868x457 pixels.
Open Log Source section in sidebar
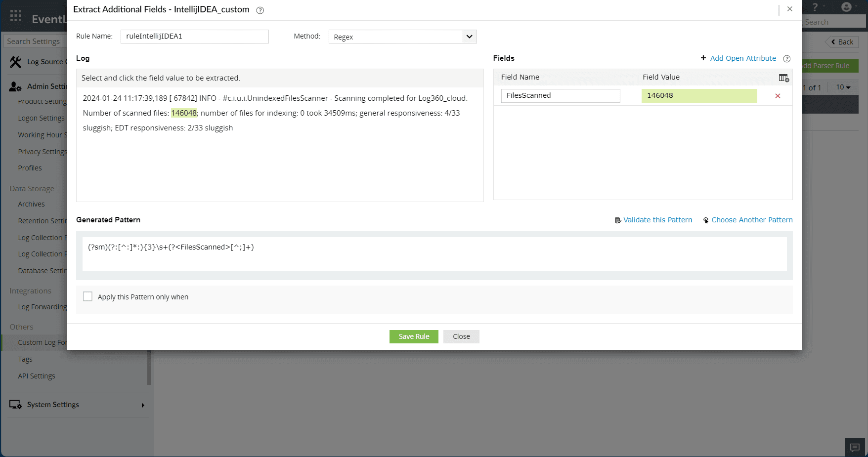click(38, 62)
